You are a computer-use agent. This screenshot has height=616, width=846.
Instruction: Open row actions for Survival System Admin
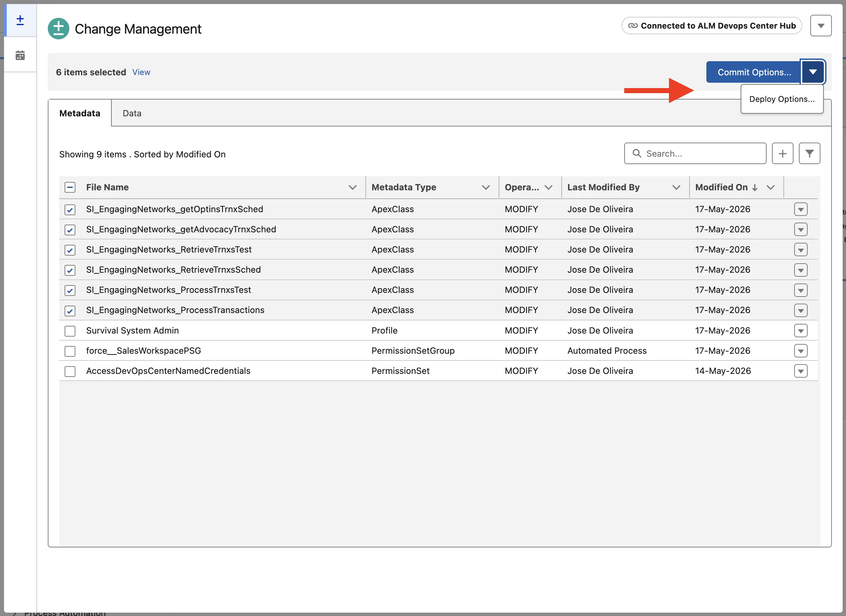coord(801,331)
